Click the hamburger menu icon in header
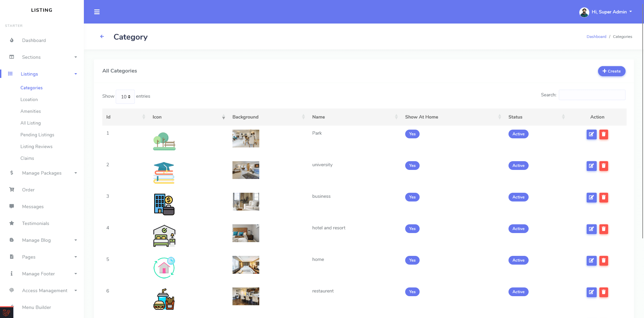This screenshot has width=644, height=318. click(x=97, y=12)
